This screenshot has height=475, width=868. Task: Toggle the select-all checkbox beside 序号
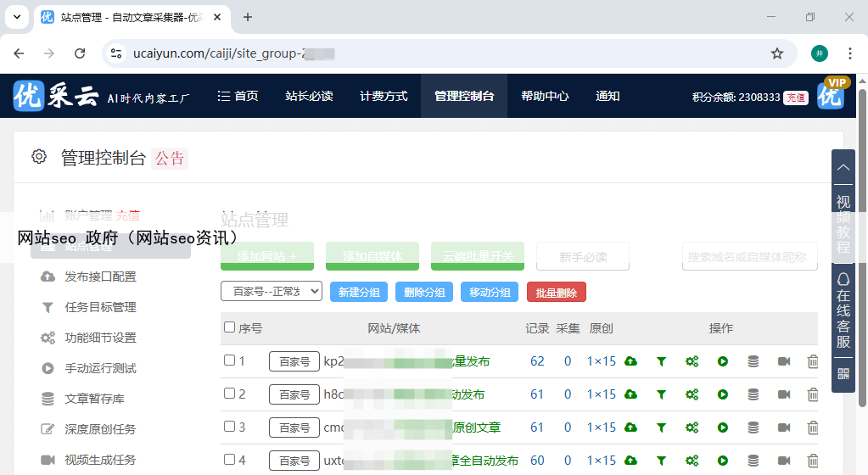click(229, 327)
